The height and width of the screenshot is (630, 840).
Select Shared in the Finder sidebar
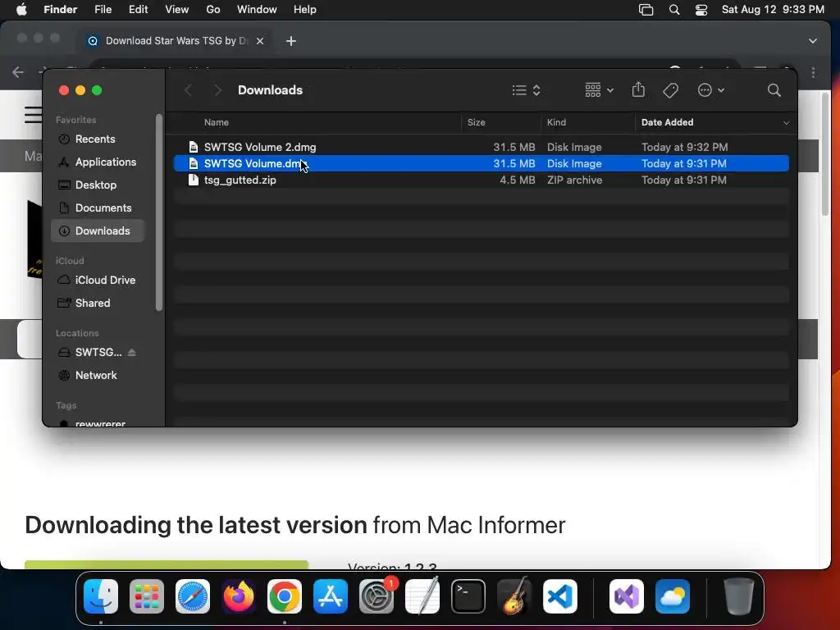[92, 304]
